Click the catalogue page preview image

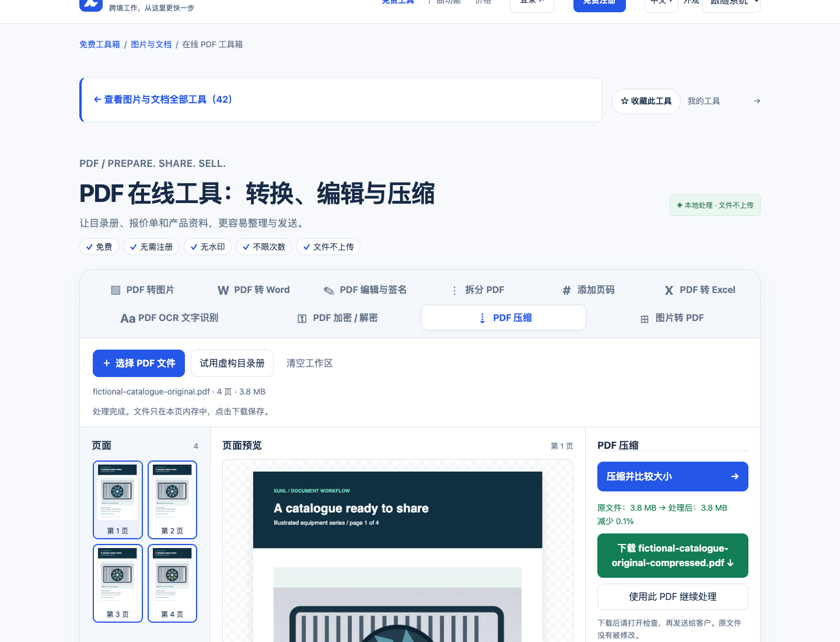tap(398, 557)
